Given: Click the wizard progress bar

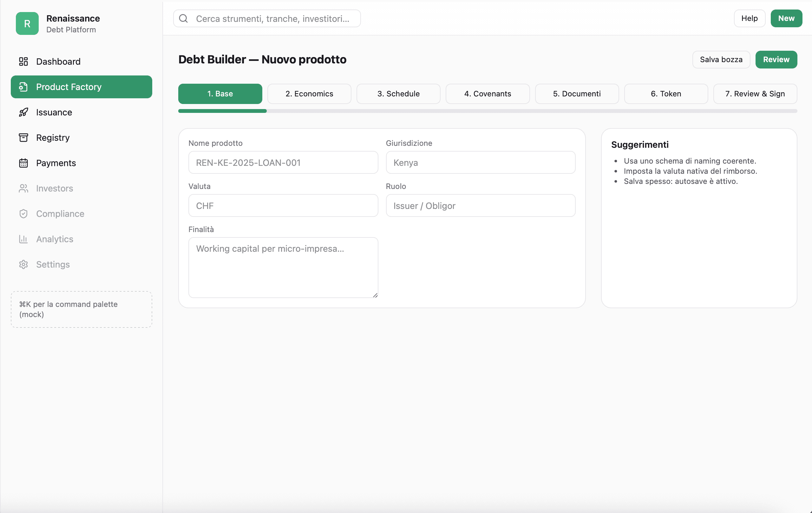Looking at the screenshot, I should [487, 111].
